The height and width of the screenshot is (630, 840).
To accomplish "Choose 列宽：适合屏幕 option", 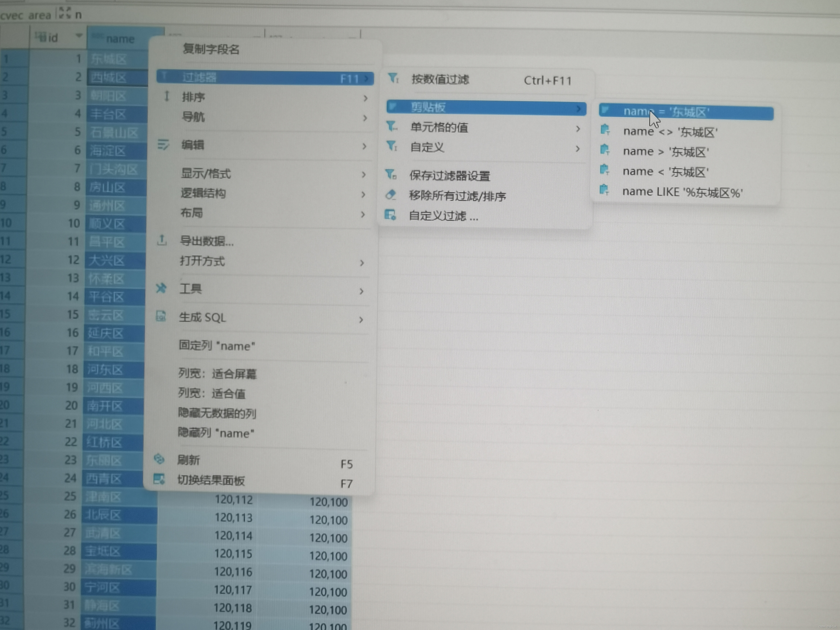I will coord(218,374).
